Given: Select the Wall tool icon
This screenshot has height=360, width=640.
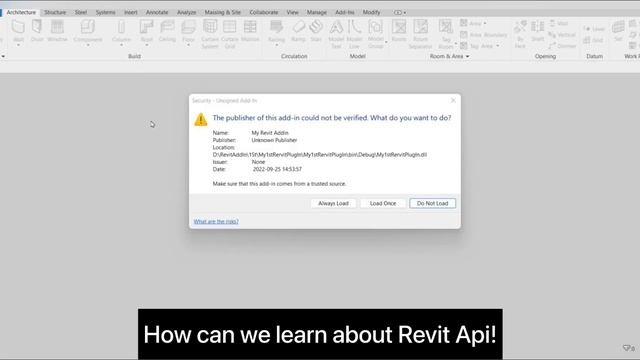Looking at the screenshot, I should [x=18, y=27].
